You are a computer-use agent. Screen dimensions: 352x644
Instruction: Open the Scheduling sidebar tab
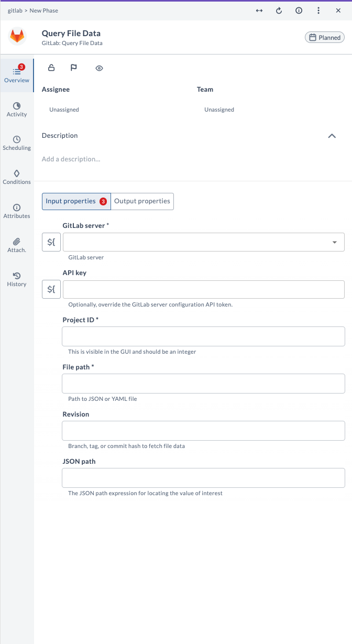[17, 143]
